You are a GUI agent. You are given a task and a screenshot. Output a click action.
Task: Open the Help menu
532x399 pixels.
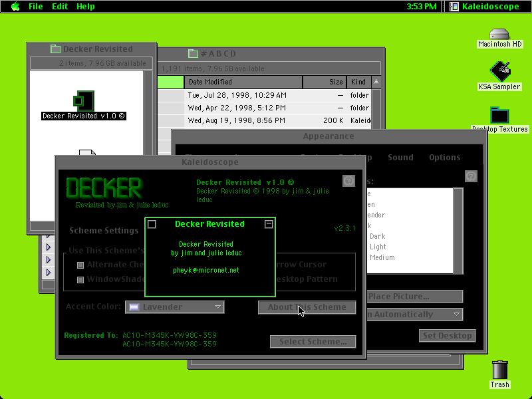click(86, 6)
